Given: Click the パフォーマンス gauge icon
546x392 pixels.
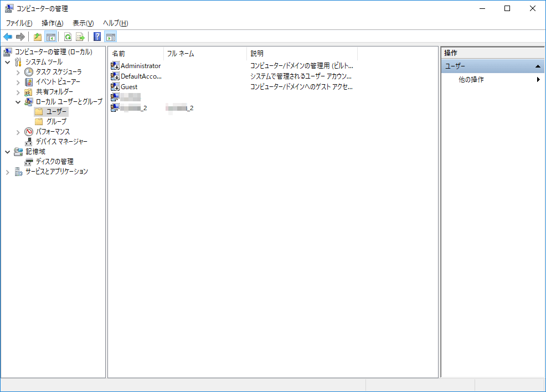Looking at the screenshot, I should click(29, 132).
